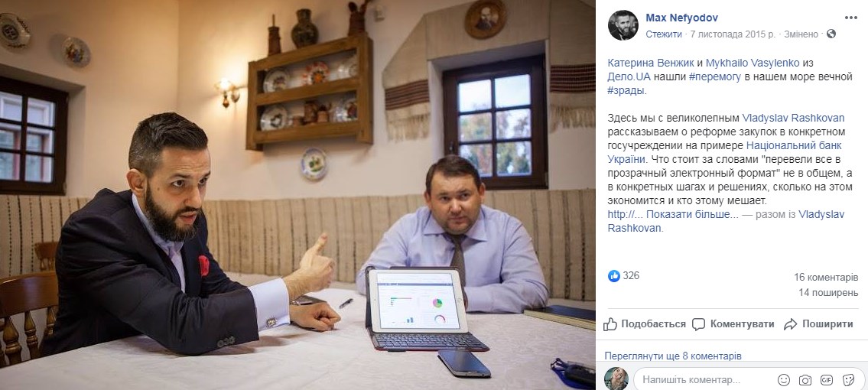This screenshot has height=390, width=868.
Task: Click the Подобається like button
Action: [645, 324]
